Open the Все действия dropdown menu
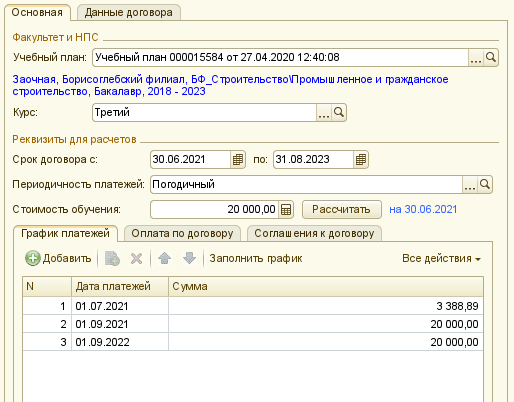 (441, 258)
